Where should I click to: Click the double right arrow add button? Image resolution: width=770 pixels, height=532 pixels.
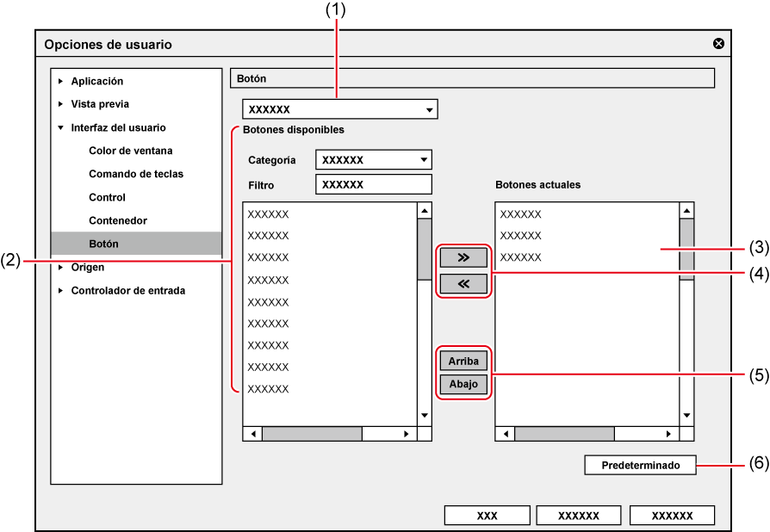point(463,257)
